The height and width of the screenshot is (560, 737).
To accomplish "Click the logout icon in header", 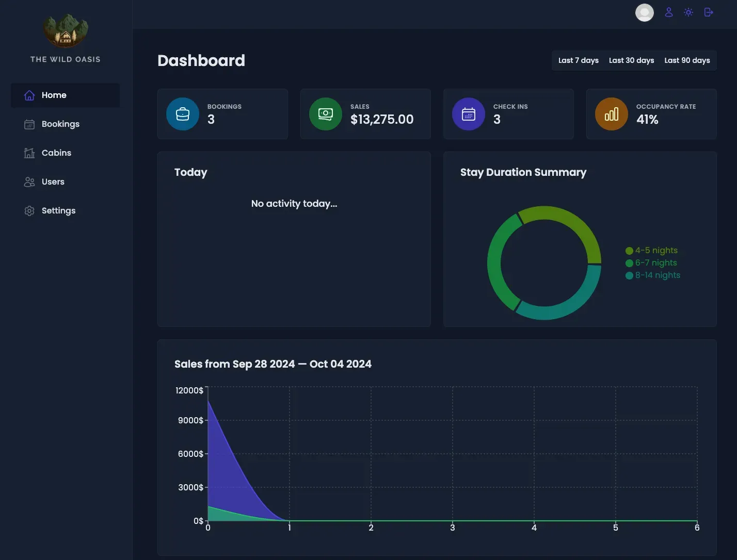I will pyautogui.click(x=709, y=12).
